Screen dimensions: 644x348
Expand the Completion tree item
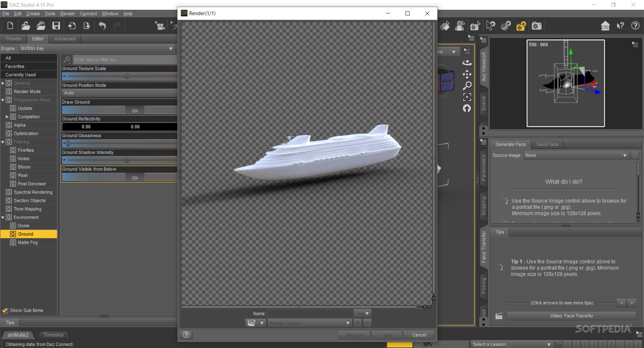point(7,117)
